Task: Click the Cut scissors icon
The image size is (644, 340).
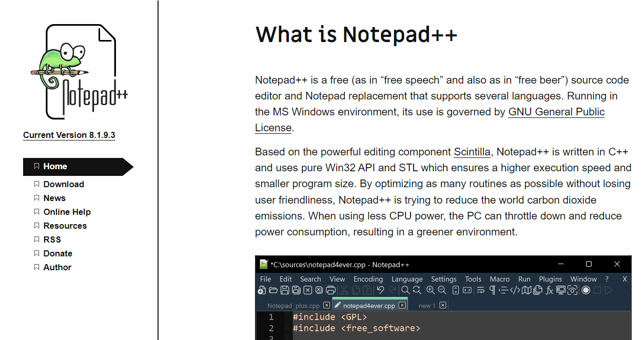Action: point(344,290)
